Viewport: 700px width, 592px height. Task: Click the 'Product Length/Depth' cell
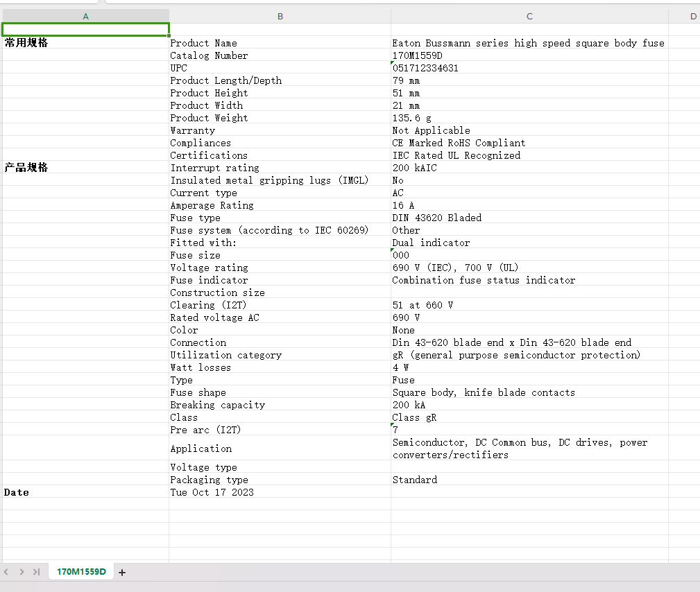click(280, 80)
